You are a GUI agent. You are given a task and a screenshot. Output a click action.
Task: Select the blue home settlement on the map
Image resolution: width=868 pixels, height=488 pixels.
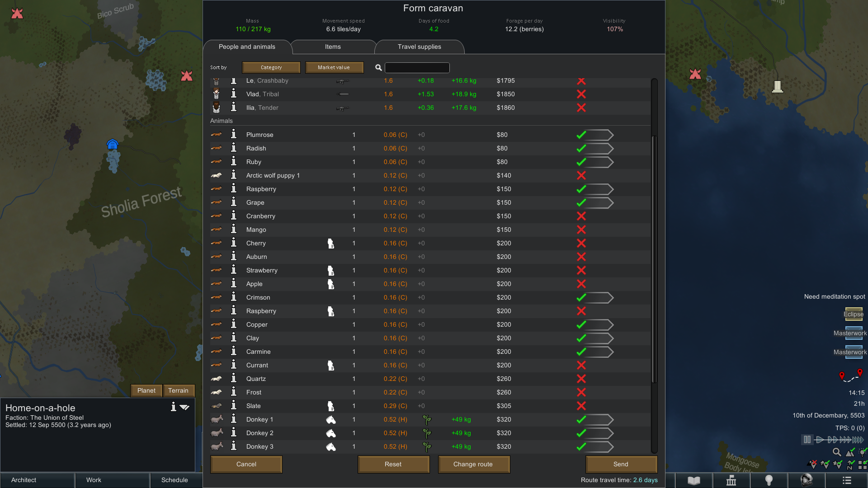[x=112, y=144]
